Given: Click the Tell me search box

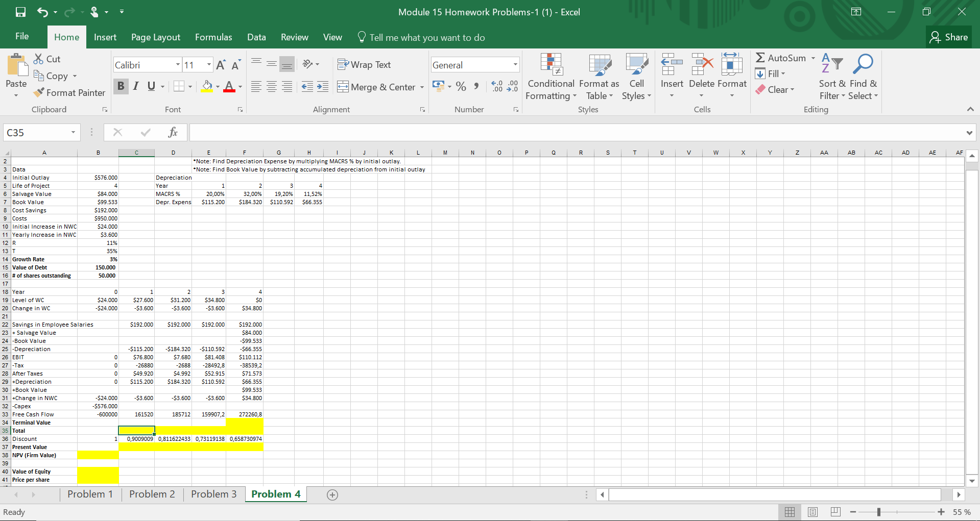Looking at the screenshot, I should click(426, 37).
